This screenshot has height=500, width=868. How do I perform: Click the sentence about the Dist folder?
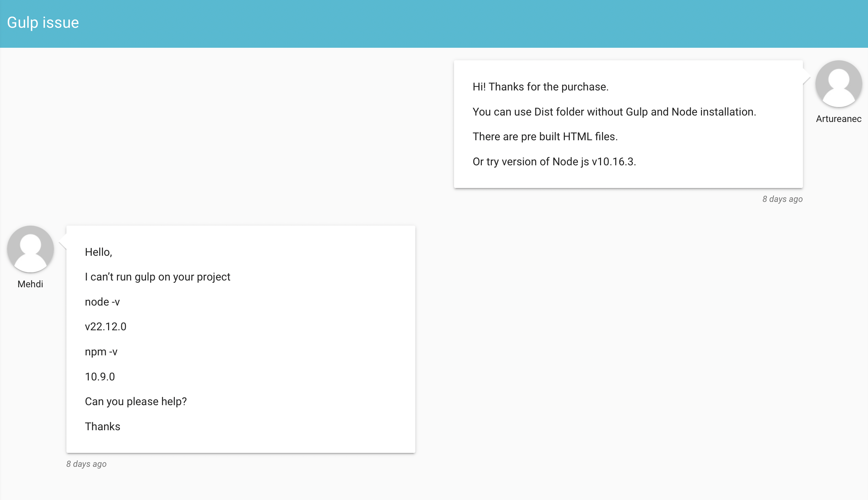pyautogui.click(x=614, y=112)
